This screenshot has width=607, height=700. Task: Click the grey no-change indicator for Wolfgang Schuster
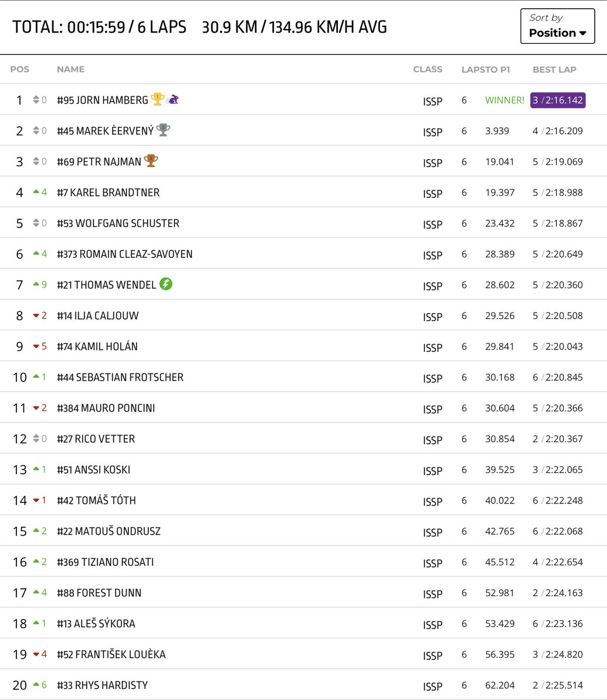[36, 223]
